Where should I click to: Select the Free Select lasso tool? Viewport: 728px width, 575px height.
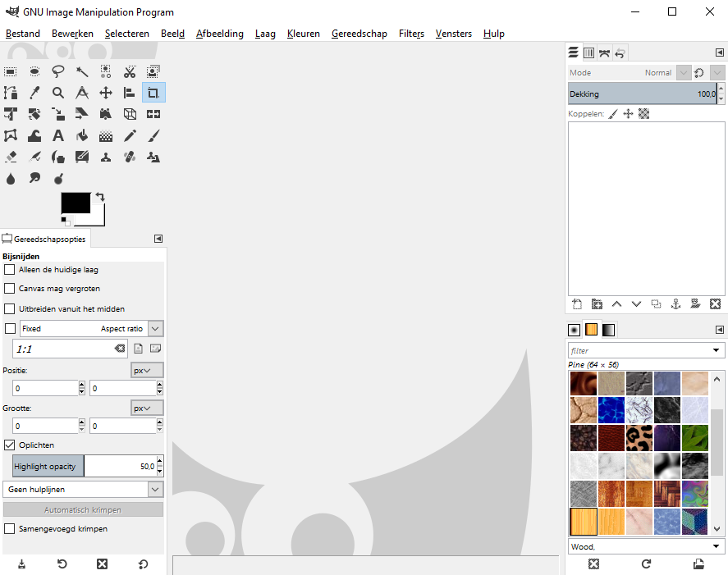pyautogui.click(x=58, y=71)
